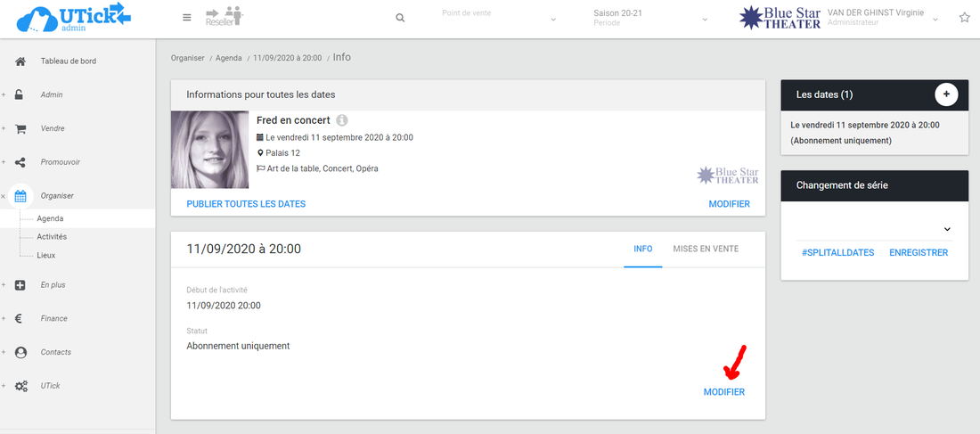Expand the Finance menu section
The height and width of the screenshot is (434, 980).
pyautogui.click(x=53, y=318)
